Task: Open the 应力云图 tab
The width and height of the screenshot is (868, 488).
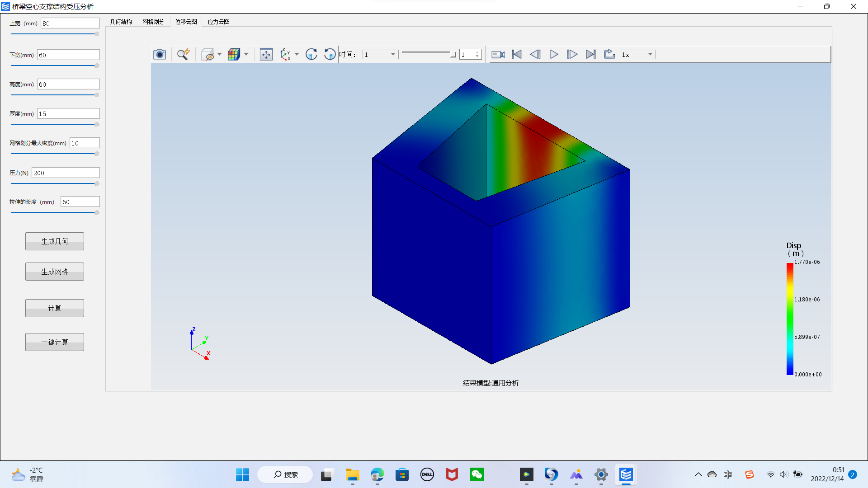Action: [x=218, y=22]
